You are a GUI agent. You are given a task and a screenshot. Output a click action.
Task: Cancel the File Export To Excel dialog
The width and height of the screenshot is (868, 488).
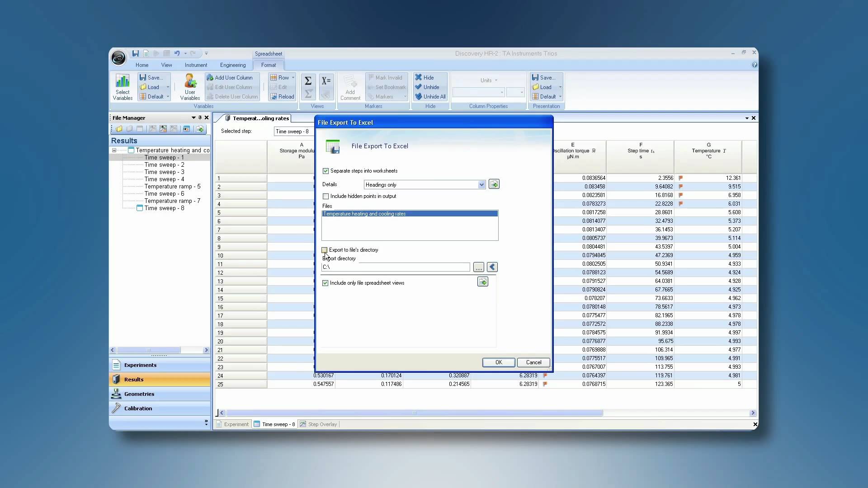533,362
